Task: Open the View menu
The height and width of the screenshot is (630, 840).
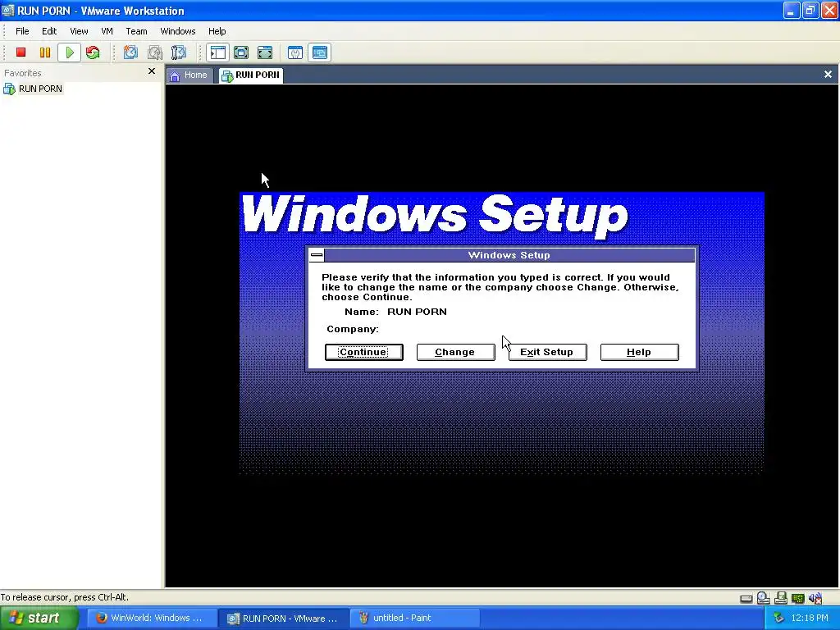Action: pyautogui.click(x=79, y=31)
